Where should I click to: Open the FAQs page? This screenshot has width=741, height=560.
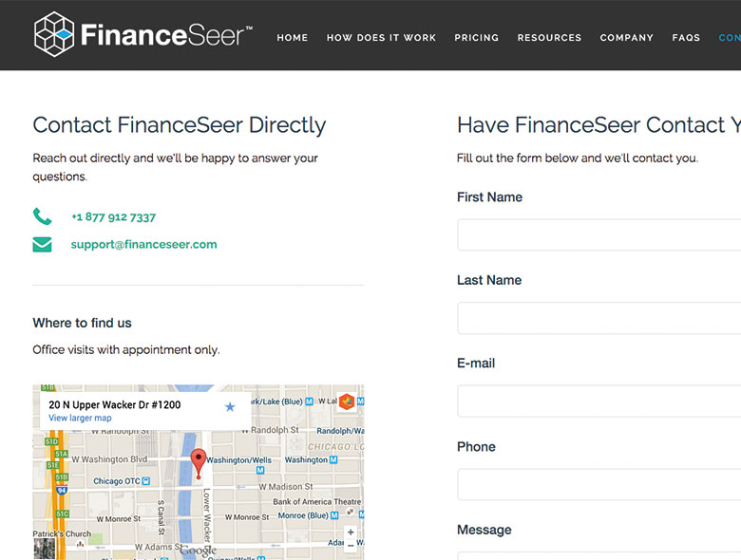coord(686,38)
